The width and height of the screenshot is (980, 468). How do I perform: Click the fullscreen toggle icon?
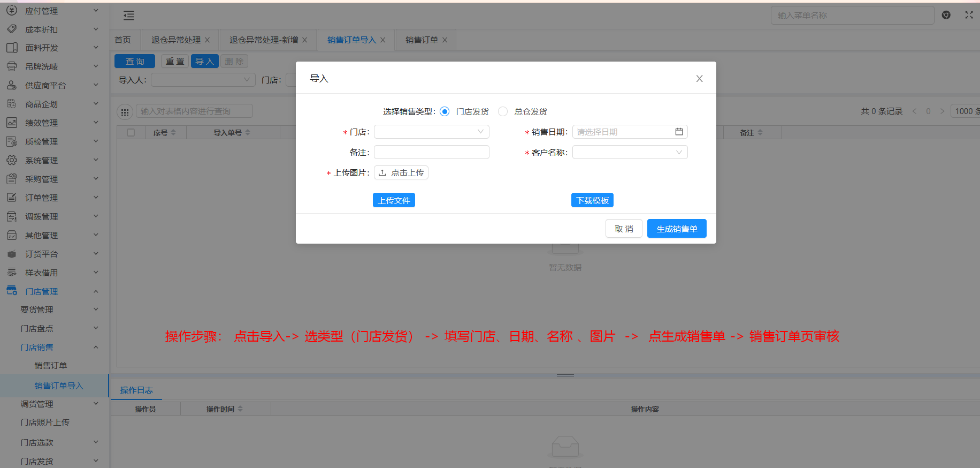(969, 15)
